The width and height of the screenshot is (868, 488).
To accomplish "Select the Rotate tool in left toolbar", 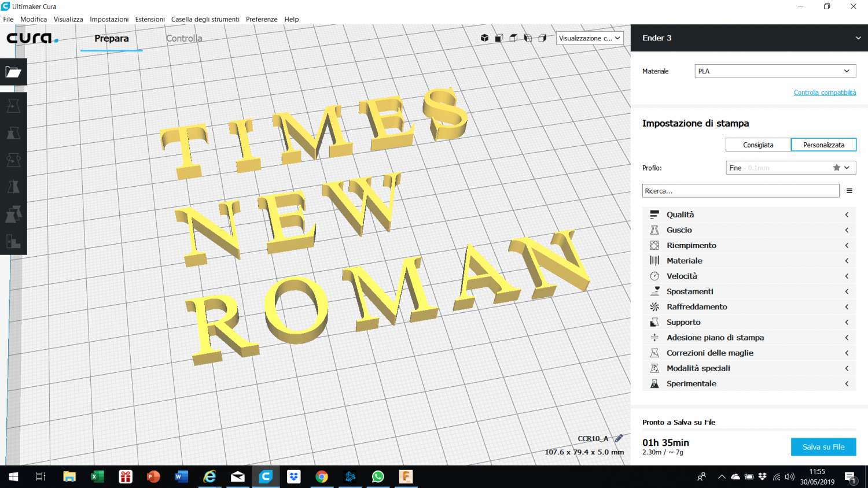I will pos(13,160).
